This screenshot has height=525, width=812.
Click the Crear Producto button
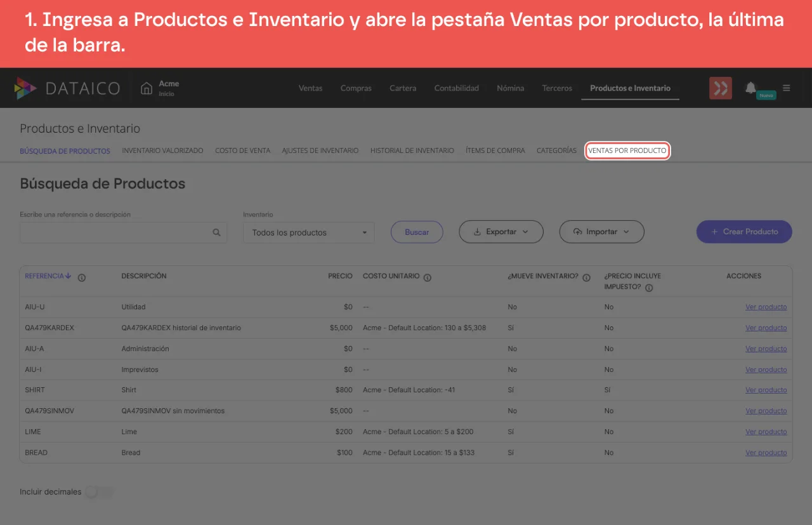[x=744, y=232]
